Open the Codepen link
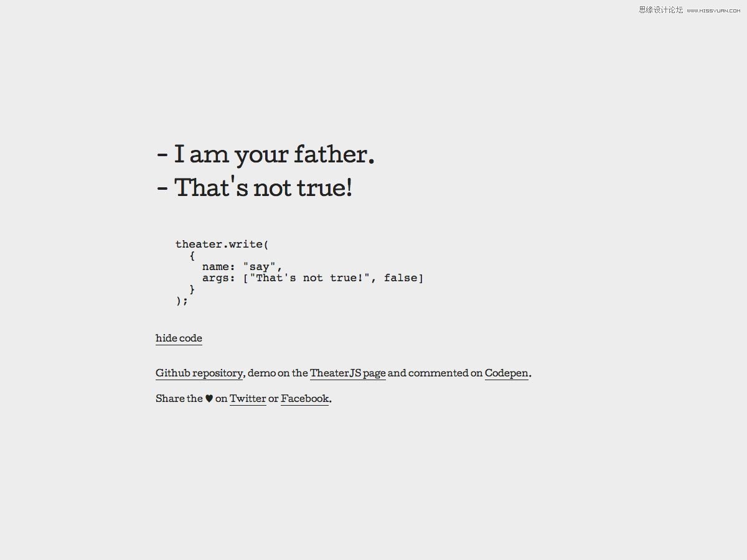The image size is (747, 560). [x=507, y=373]
